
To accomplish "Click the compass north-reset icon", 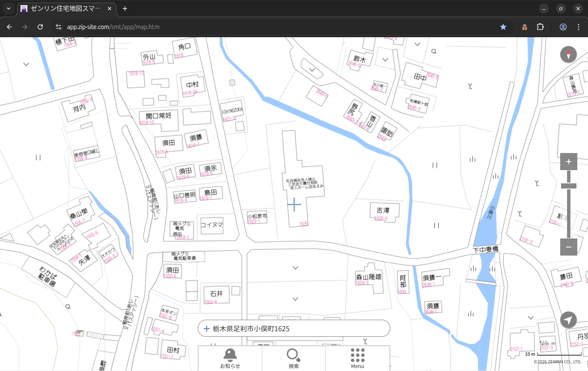I will click(568, 55).
